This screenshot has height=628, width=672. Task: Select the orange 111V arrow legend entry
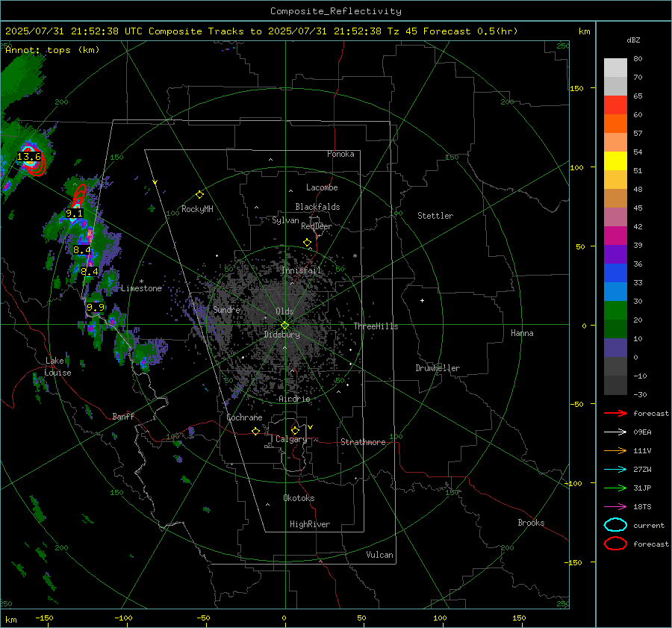(x=615, y=450)
